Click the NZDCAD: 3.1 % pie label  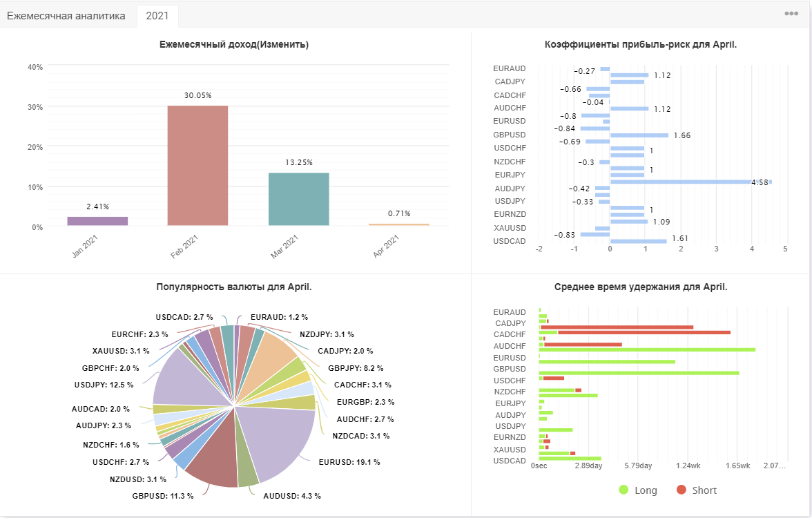[x=360, y=437]
